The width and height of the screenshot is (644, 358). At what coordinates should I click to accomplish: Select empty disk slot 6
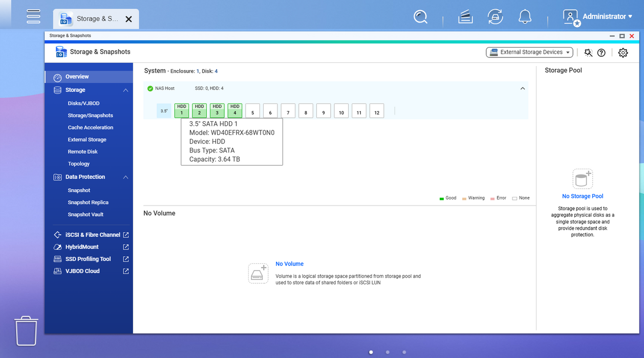(270, 110)
